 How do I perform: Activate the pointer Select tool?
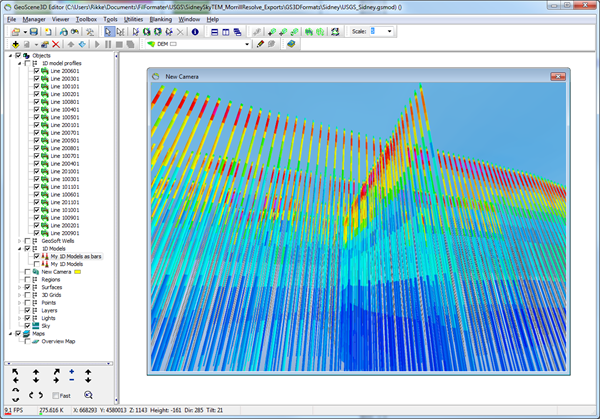coord(109,32)
